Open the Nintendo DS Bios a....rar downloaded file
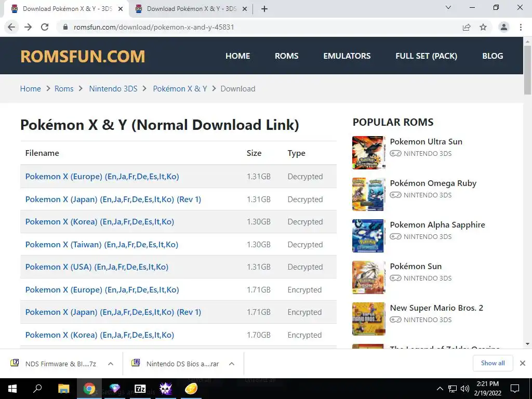Screen dimensions: 532x399 tap(176, 364)
